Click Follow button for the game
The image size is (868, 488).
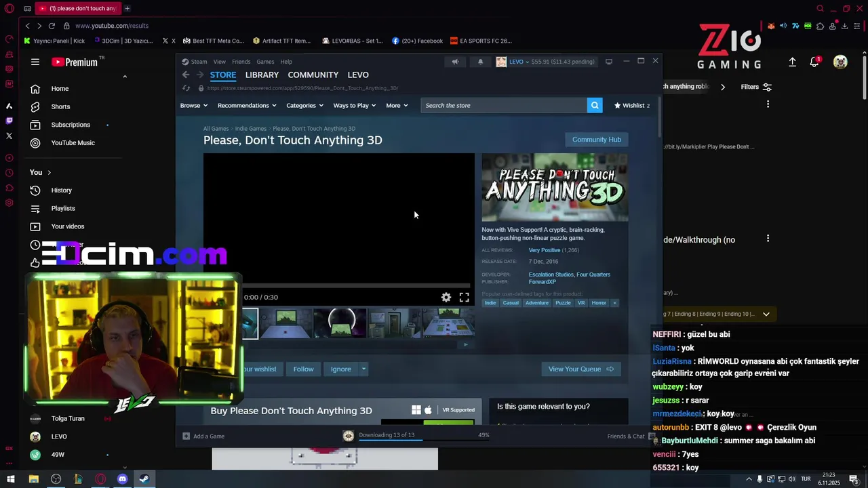(x=303, y=369)
